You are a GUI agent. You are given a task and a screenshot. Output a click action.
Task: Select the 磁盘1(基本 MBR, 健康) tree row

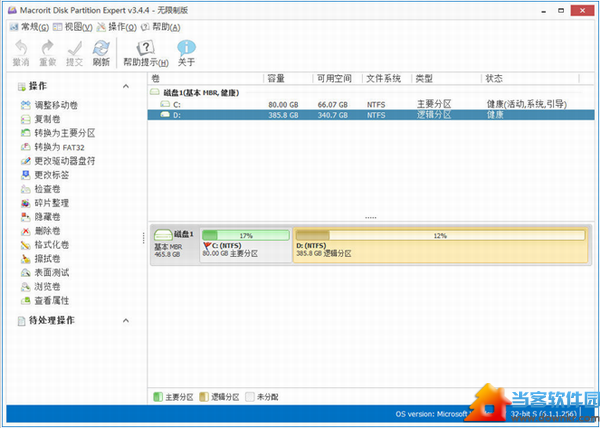(x=371, y=93)
